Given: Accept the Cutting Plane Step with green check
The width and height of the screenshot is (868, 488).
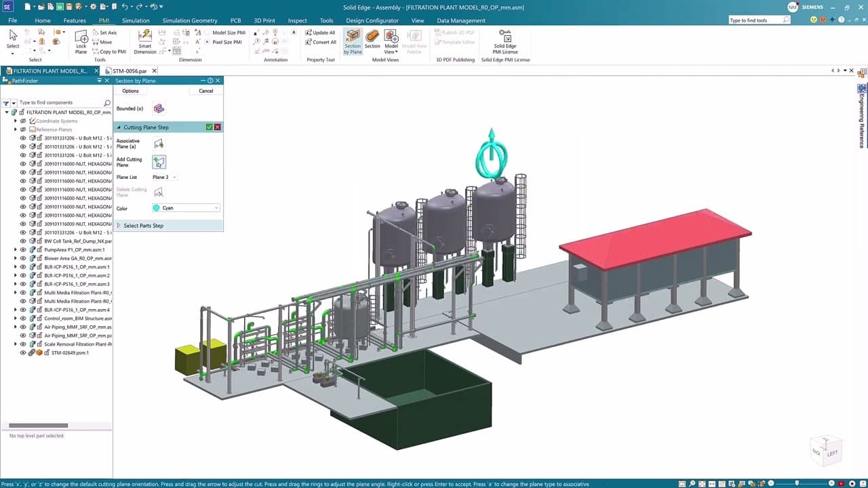Looking at the screenshot, I should pos(209,127).
